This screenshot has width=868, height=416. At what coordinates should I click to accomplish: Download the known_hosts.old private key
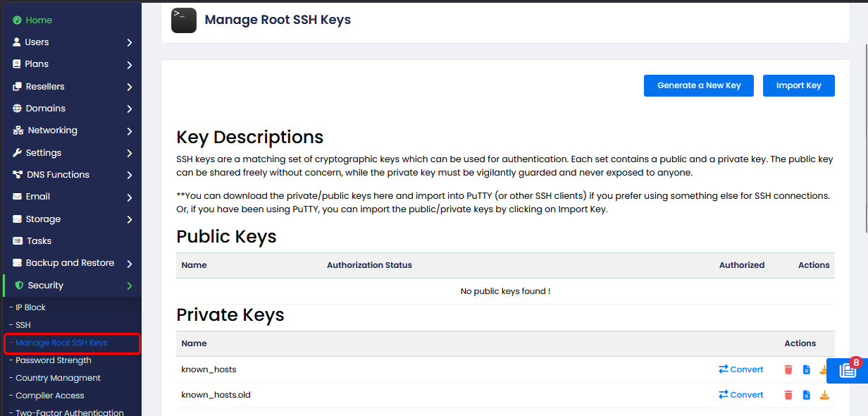tap(824, 395)
